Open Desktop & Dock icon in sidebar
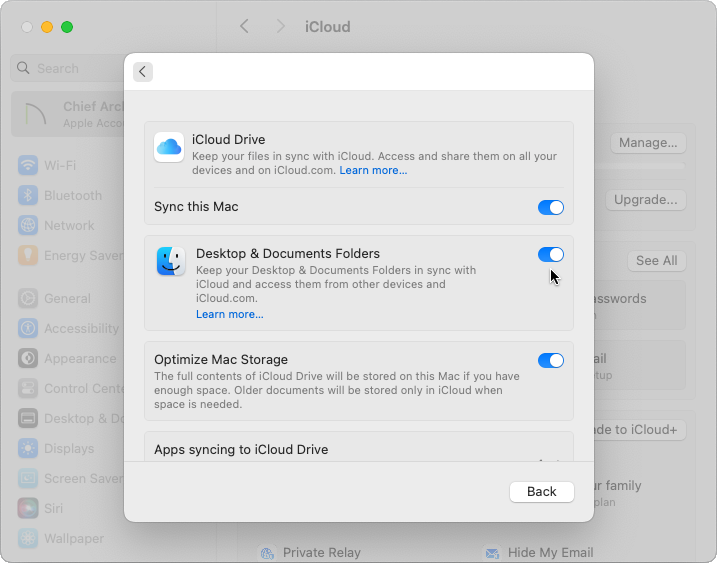The height and width of the screenshot is (563, 717). tap(28, 418)
